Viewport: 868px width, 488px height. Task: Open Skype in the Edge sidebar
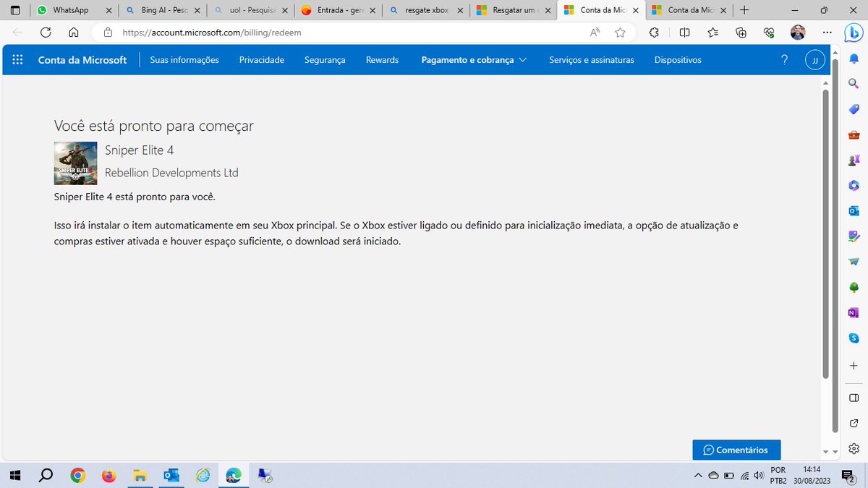854,338
